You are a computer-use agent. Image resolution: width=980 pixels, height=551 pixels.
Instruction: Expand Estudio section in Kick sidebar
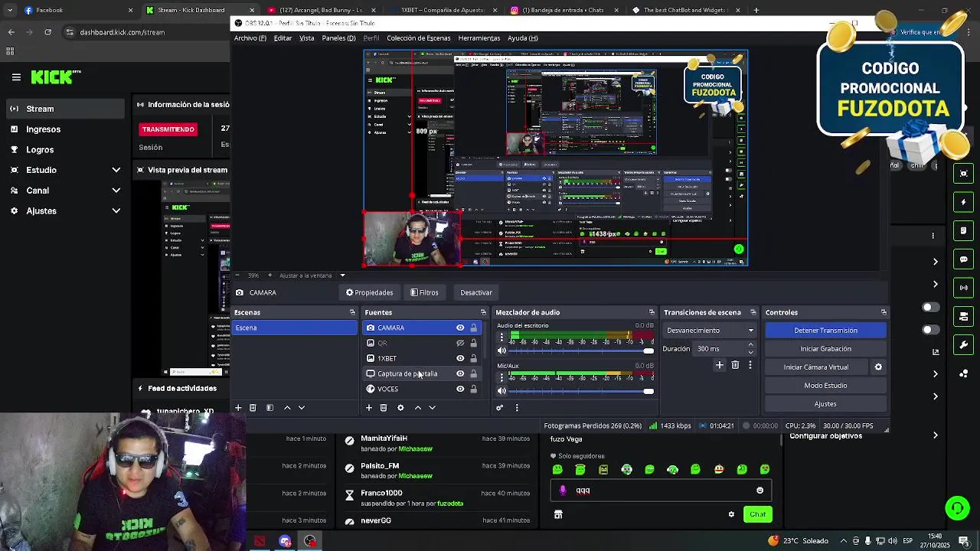click(116, 170)
